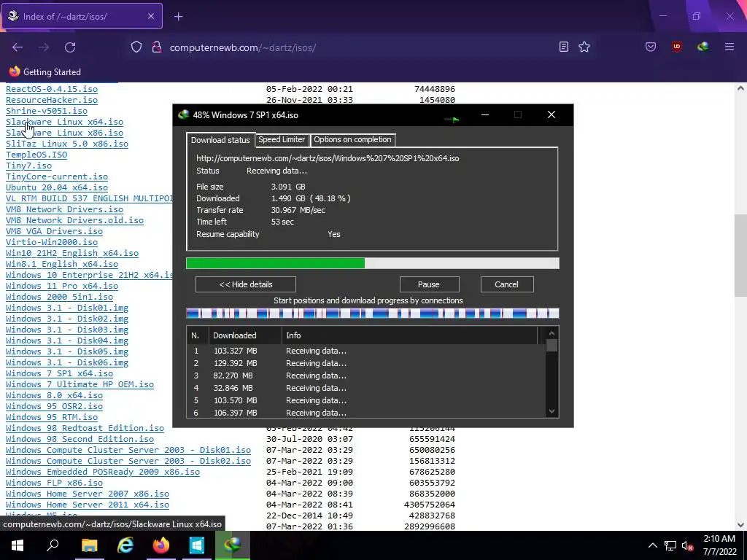Click the Internet Download Manager taskbar icon

[233, 545]
